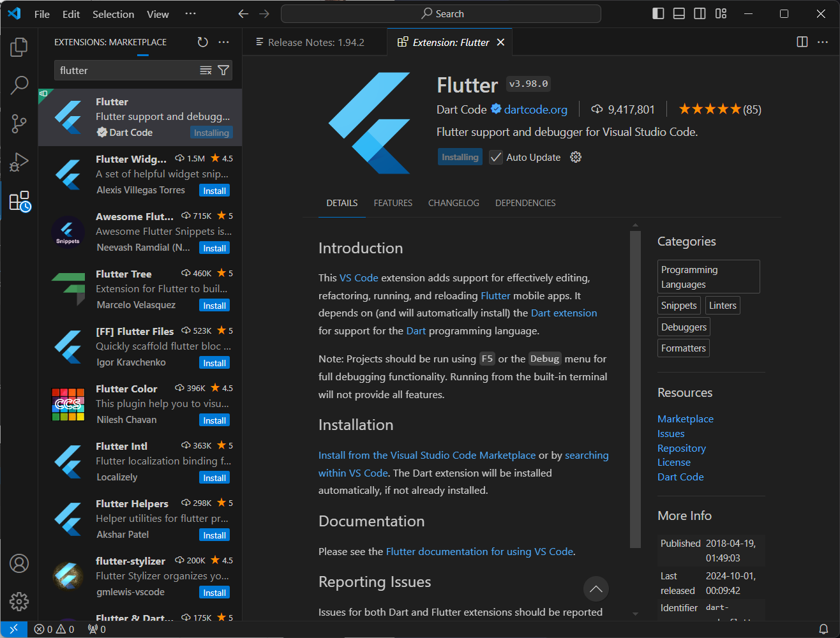
Task: Open the Source Control view
Action: click(19, 124)
